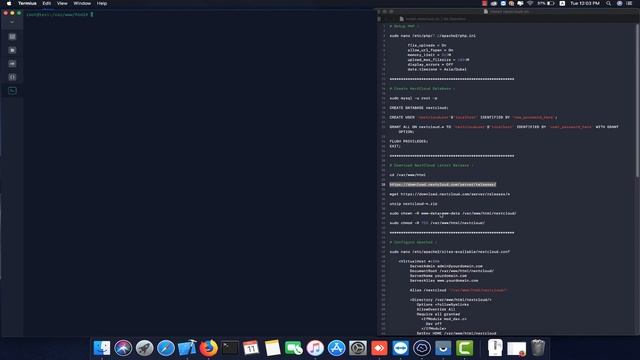Screen dimensions: 640x360
Task: Open the keyboard input source A icon
Action: coord(562,3)
